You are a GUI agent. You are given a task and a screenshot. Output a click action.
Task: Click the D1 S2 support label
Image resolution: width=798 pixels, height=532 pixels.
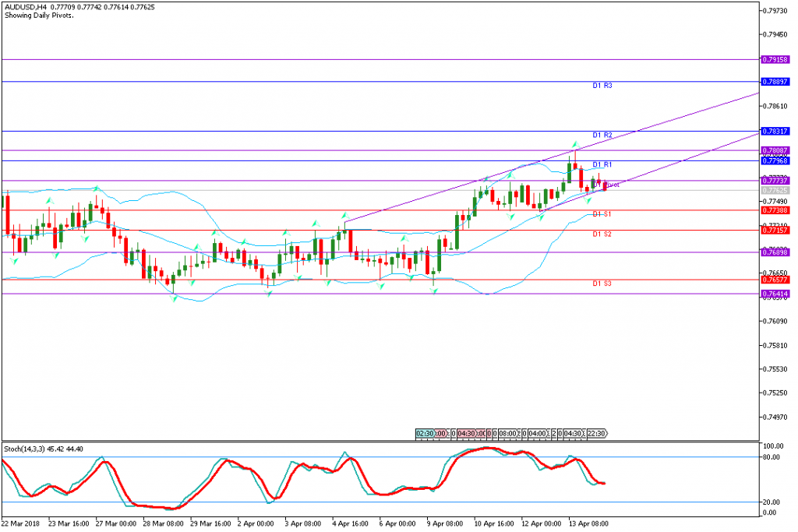(x=602, y=234)
